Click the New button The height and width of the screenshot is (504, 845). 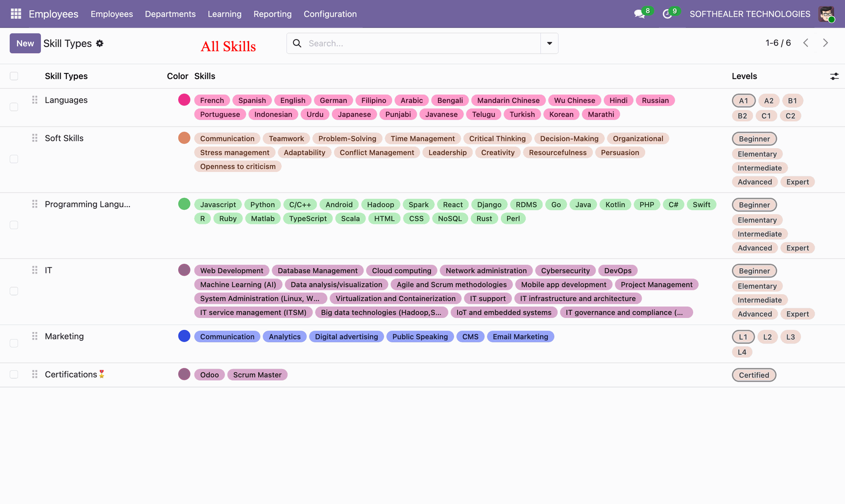(x=25, y=43)
